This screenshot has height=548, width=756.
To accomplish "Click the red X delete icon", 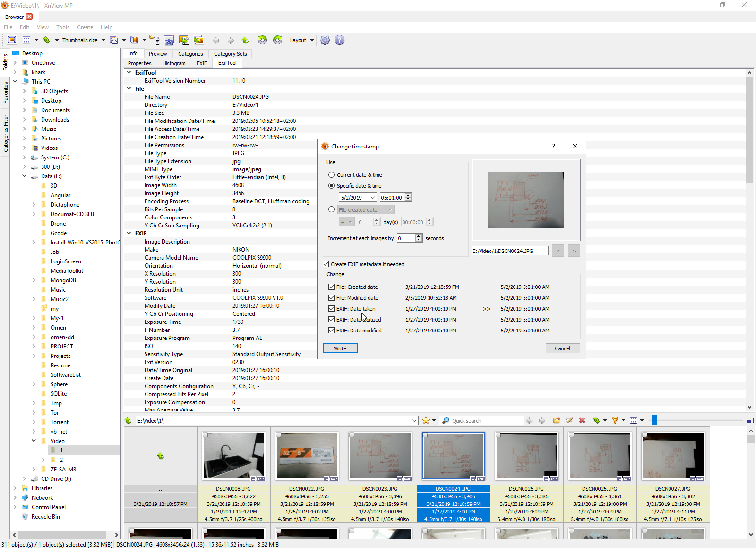I will coord(582,420).
